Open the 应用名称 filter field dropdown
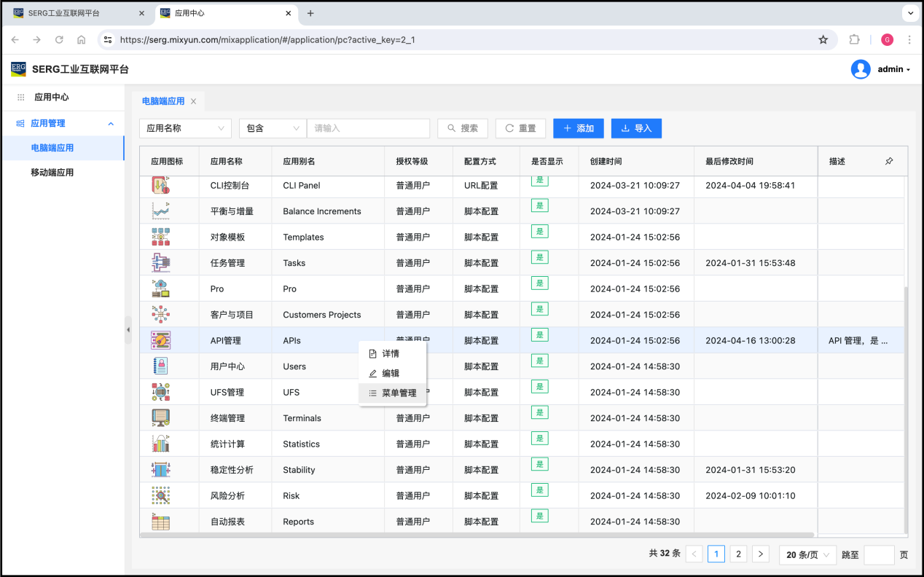The width and height of the screenshot is (924, 577). [x=185, y=128]
